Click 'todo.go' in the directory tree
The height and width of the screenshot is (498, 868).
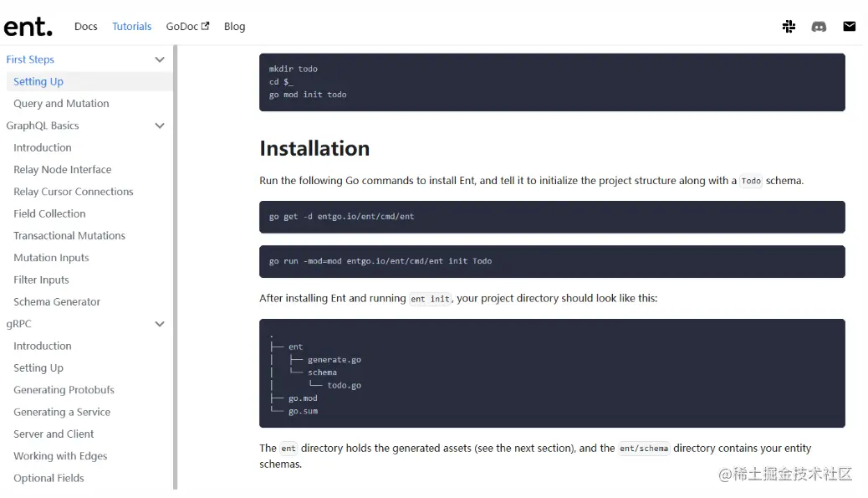344,386
